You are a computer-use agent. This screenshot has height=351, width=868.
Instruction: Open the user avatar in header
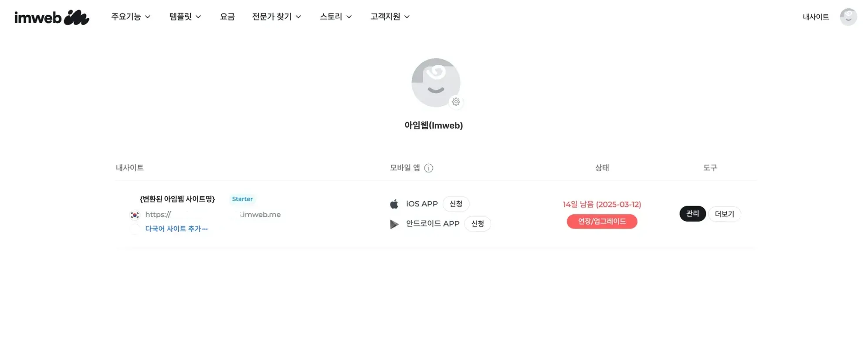[x=848, y=17]
